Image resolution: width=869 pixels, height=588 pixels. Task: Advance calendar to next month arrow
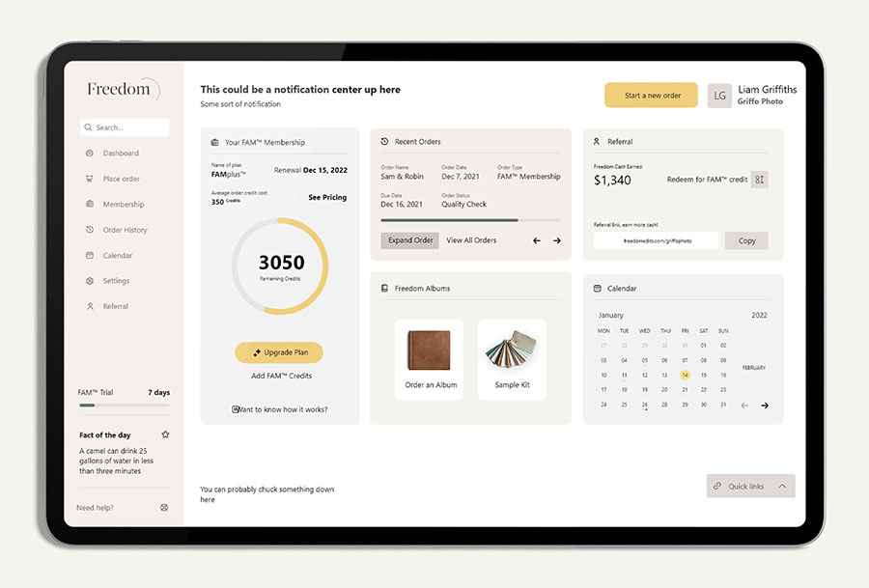pyautogui.click(x=765, y=406)
